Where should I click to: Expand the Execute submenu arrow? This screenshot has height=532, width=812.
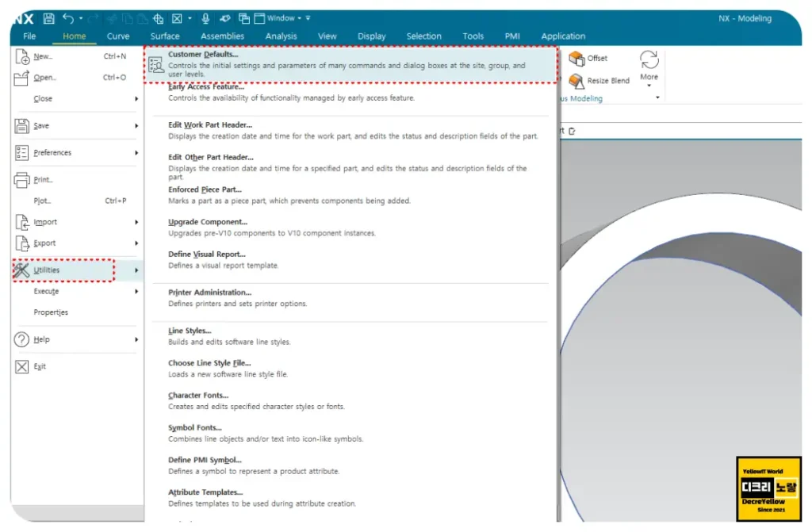[x=136, y=292]
